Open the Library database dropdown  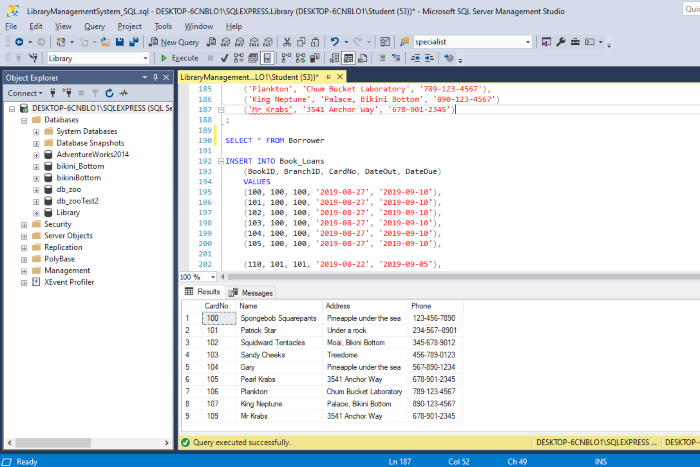[145, 58]
